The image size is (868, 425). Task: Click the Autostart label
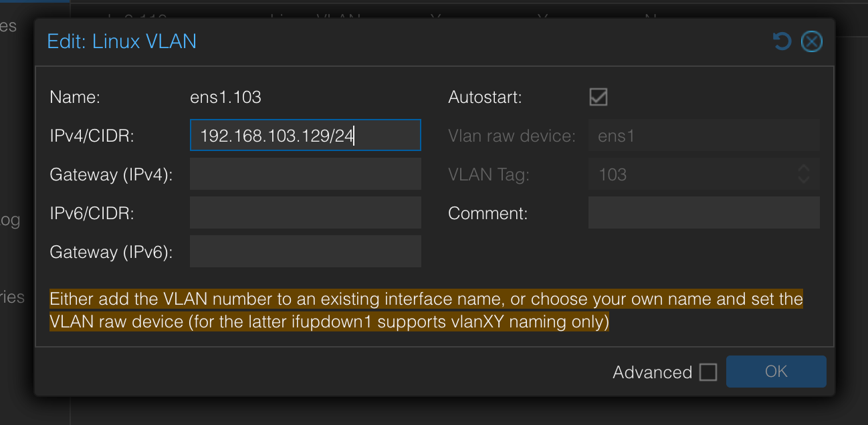click(485, 98)
